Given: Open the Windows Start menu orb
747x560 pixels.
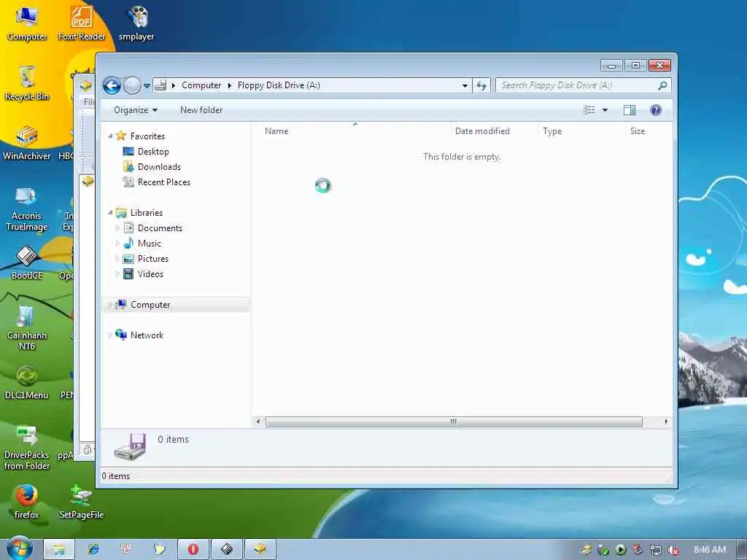Looking at the screenshot, I should [x=20, y=548].
